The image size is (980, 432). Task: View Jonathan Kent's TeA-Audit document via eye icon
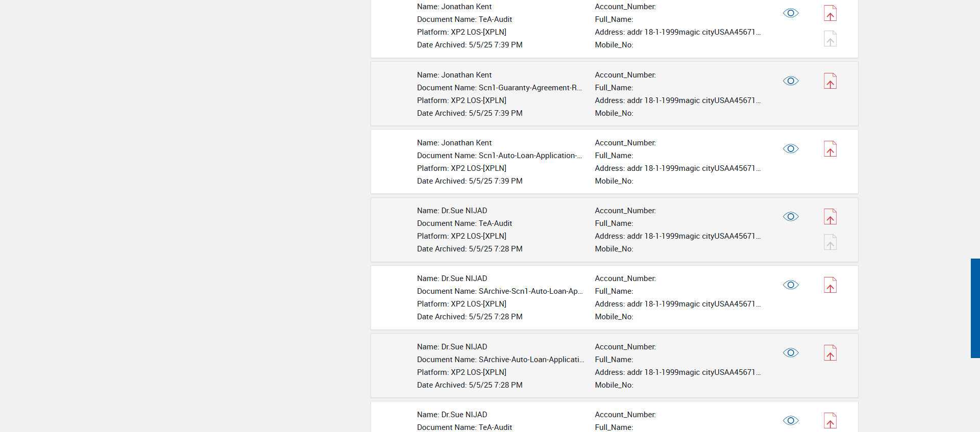pyautogui.click(x=791, y=13)
